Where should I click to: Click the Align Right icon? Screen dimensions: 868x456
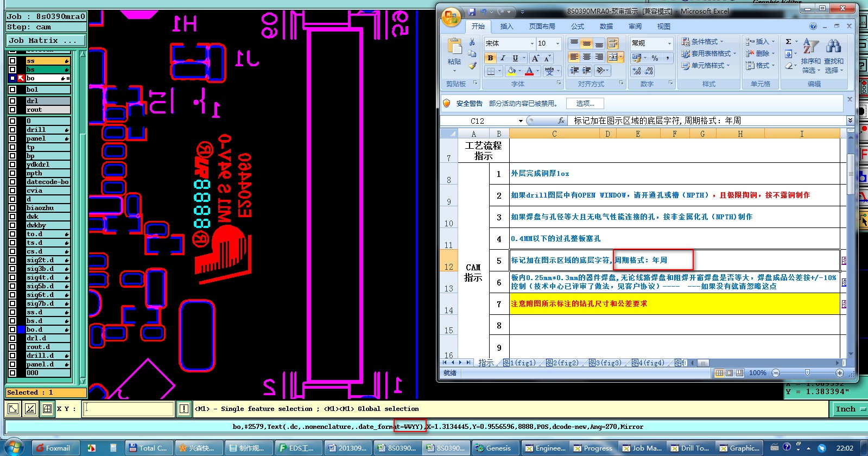coord(599,57)
